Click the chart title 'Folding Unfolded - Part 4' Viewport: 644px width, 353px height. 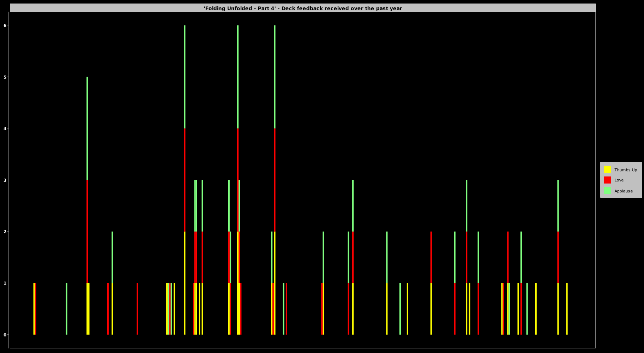303,8
